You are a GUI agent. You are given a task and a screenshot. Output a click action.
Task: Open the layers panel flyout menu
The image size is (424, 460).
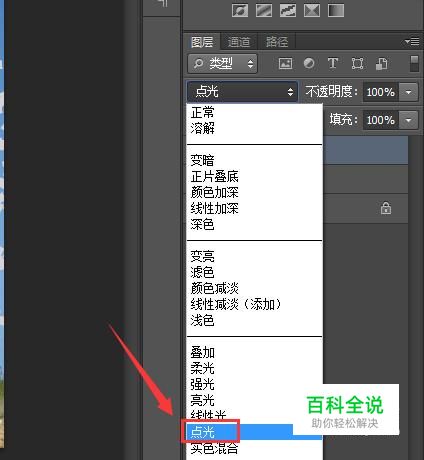(x=412, y=41)
